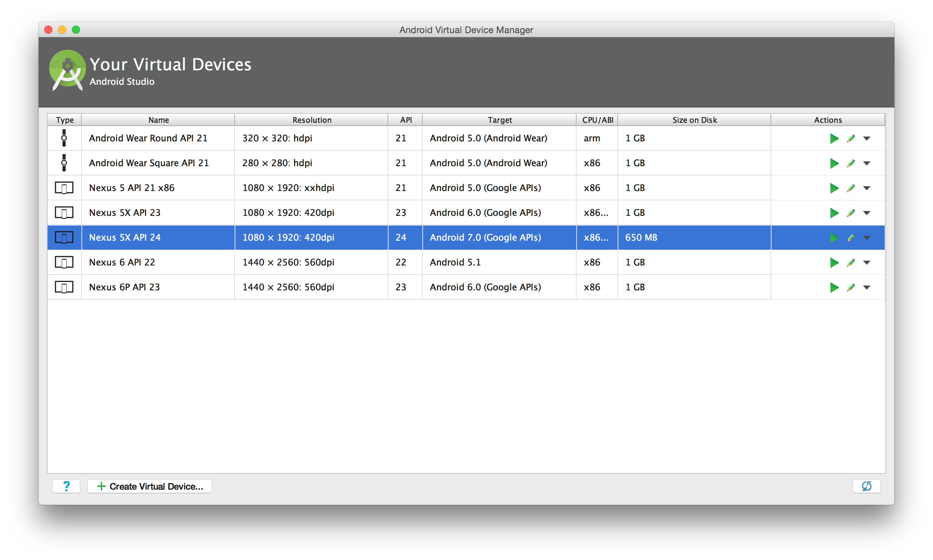This screenshot has width=933, height=560.
Task: Sort devices by Name column header
Action: pyautogui.click(x=158, y=120)
